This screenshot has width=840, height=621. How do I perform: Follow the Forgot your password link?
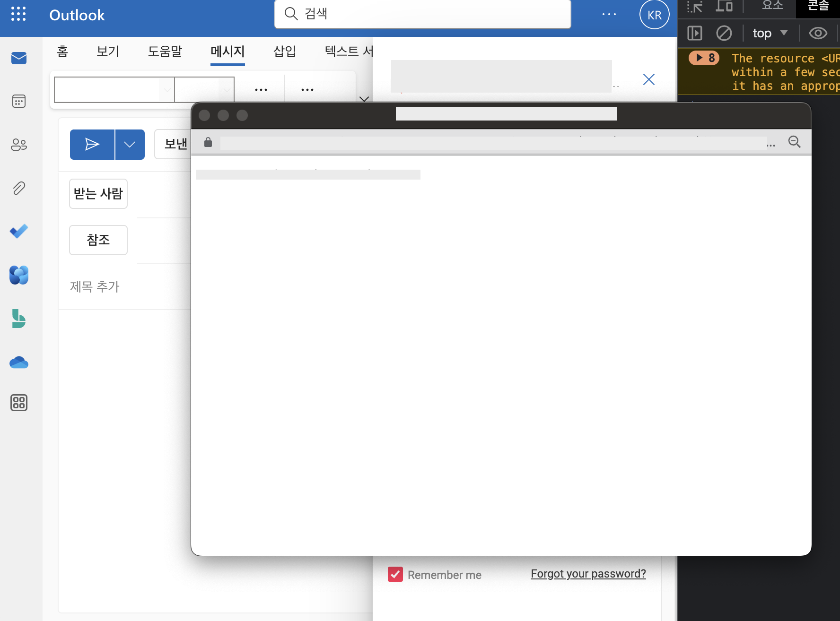pyautogui.click(x=588, y=574)
